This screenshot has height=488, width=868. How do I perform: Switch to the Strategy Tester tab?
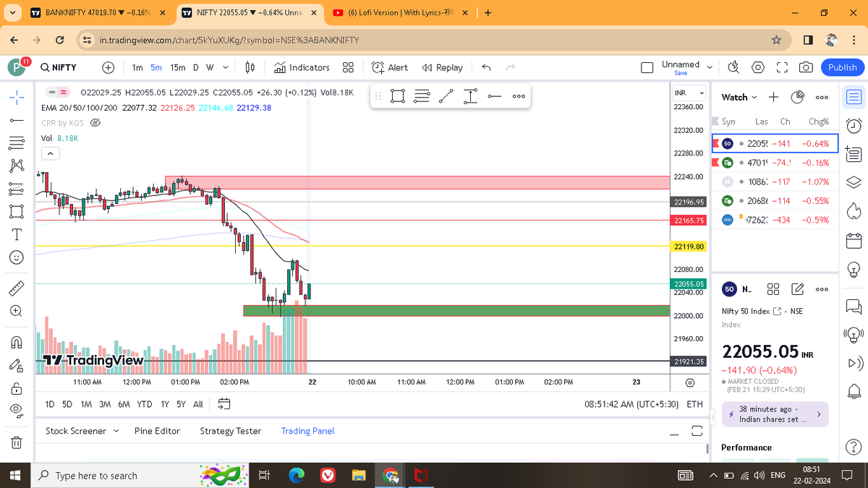[230, 431]
